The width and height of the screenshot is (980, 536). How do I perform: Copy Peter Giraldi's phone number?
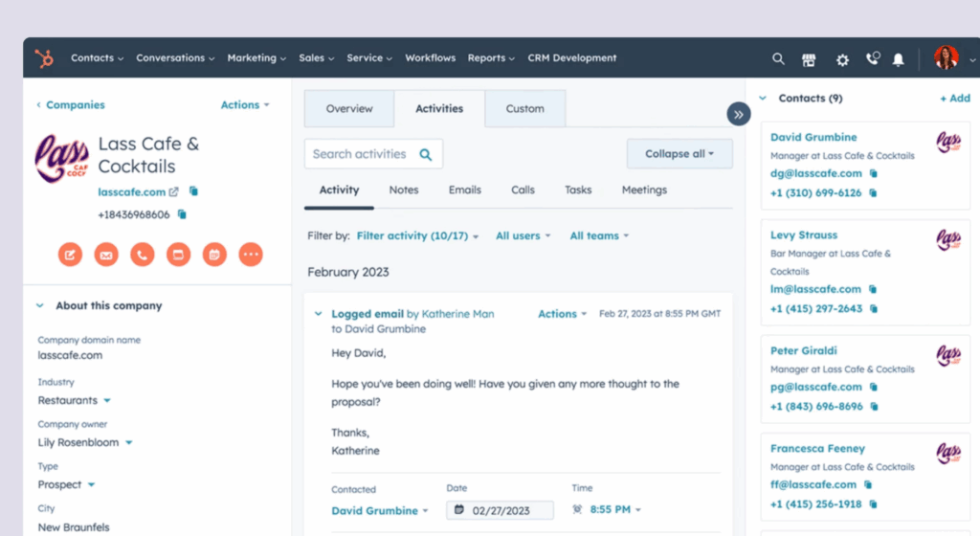[x=875, y=407]
